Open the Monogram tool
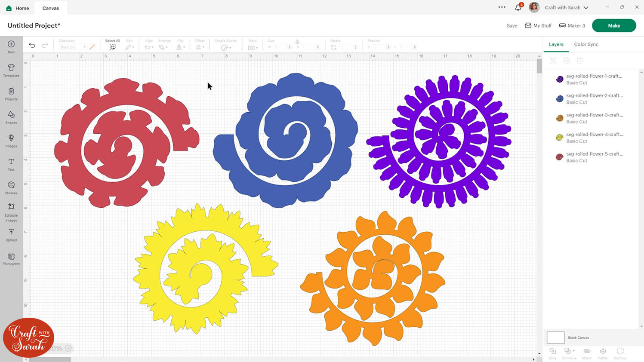 tap(11, 259)
